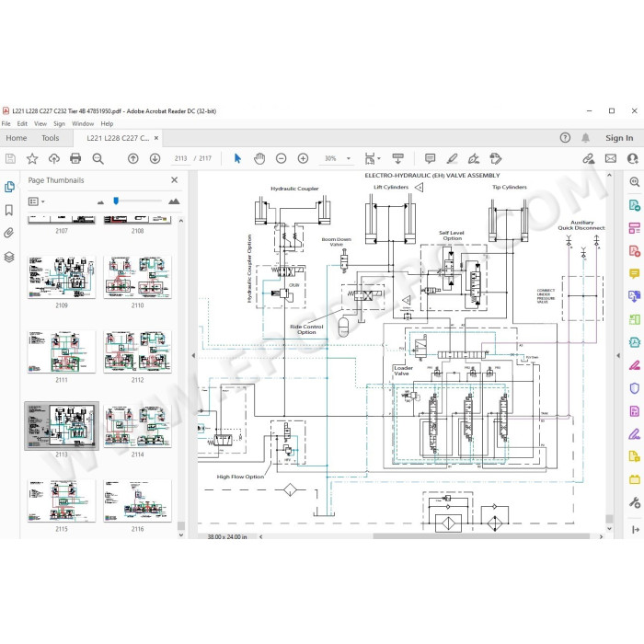Open the View menu
Viewport: 644px width, 644px height.
point(40,123)
